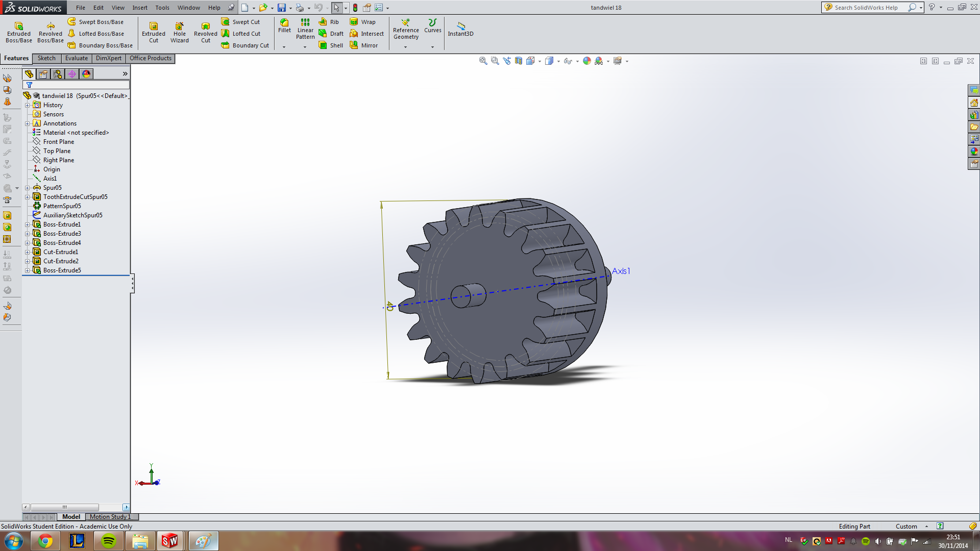Viewport: 980px width, 551px height.
Task: Select Material not specified item
Action: point(76,133)
